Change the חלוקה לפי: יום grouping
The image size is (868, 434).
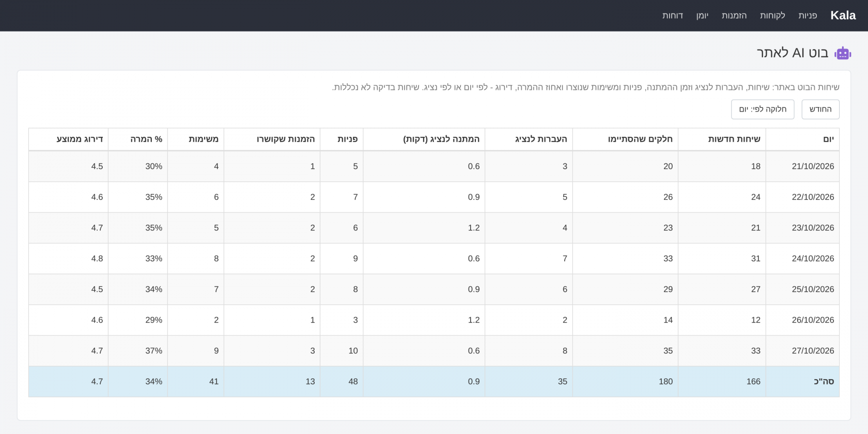[x=763, y=110]
